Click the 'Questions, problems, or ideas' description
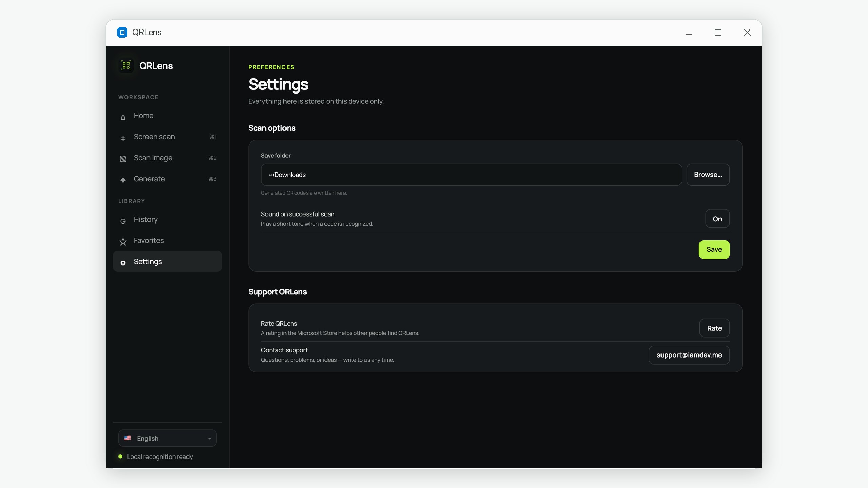Image resolution: width=868 pixels, height=488 pixels. [327, 360]
